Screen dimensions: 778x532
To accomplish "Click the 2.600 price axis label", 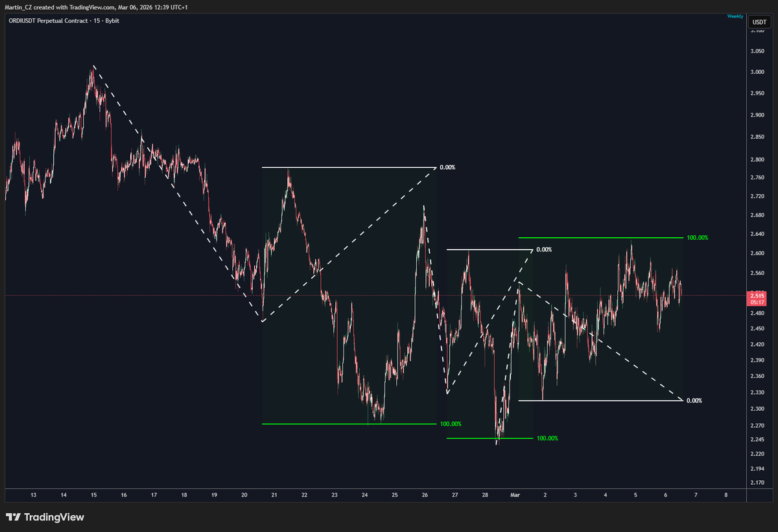I will (x=757, y=253).
